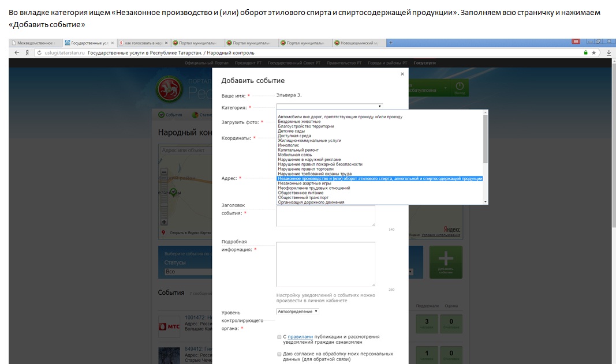The height and width of the screenshot is (364, 616).
Task: Check the personal data consent box
Action: pos(279,354)
